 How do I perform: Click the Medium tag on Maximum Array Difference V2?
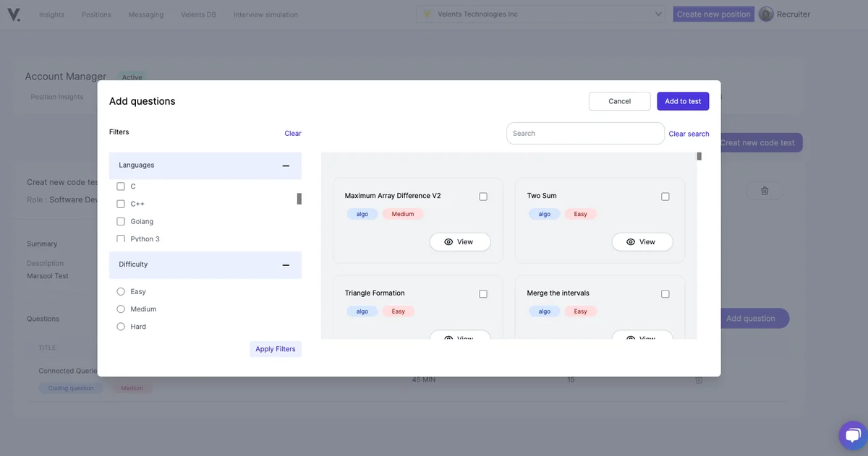pyautogui.click(x=403, y=214)
